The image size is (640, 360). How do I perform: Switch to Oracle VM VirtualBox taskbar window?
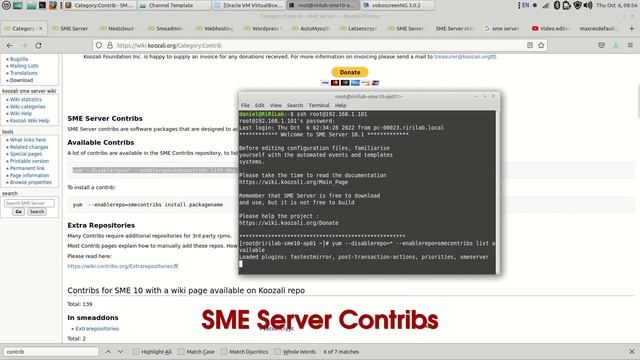pos(249,5)
